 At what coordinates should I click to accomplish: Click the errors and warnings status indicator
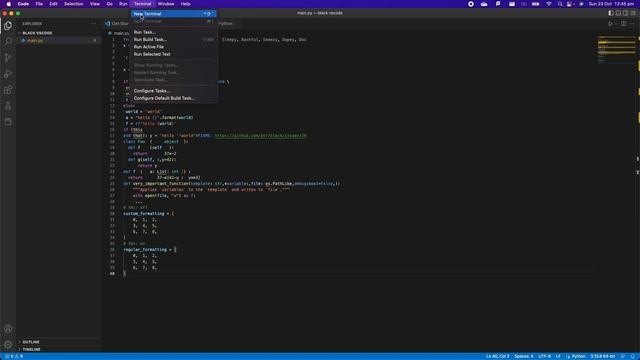point(14,356)
